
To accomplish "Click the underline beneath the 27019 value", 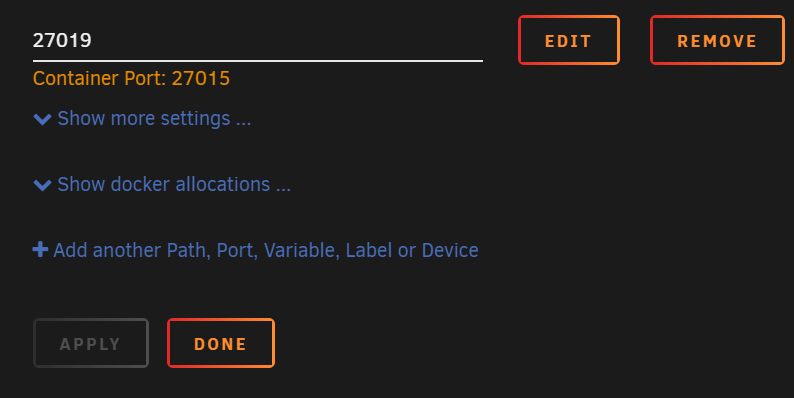I will (x=258, y=61).
